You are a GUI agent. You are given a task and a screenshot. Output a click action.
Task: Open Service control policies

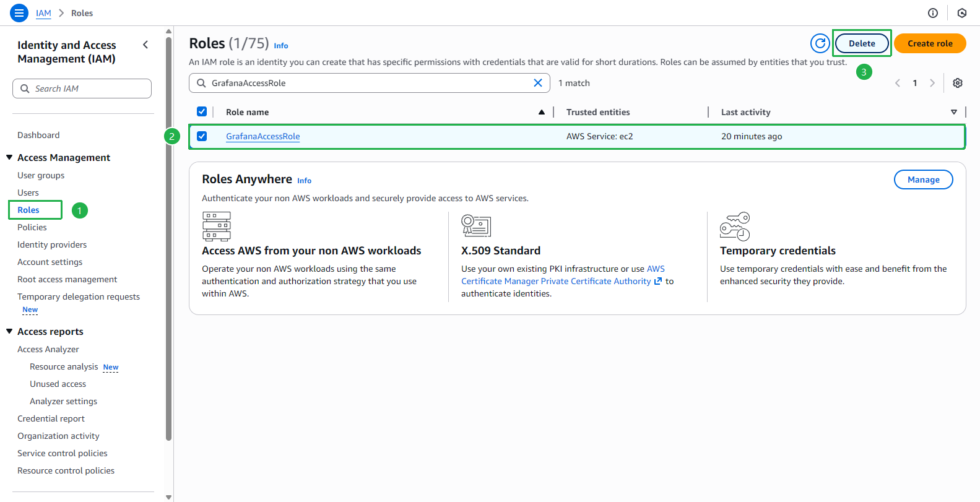tap(63, 453)
